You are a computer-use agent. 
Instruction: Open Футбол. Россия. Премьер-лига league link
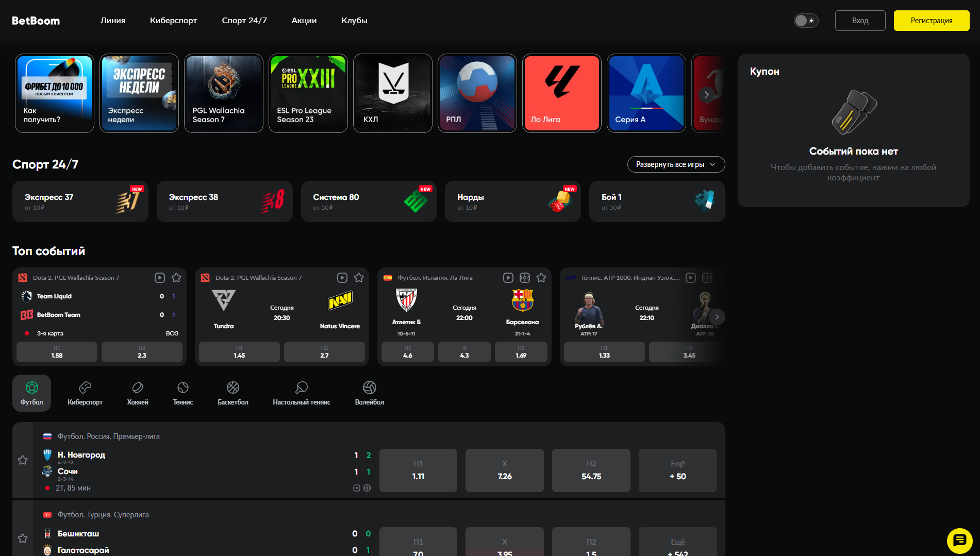108,436
